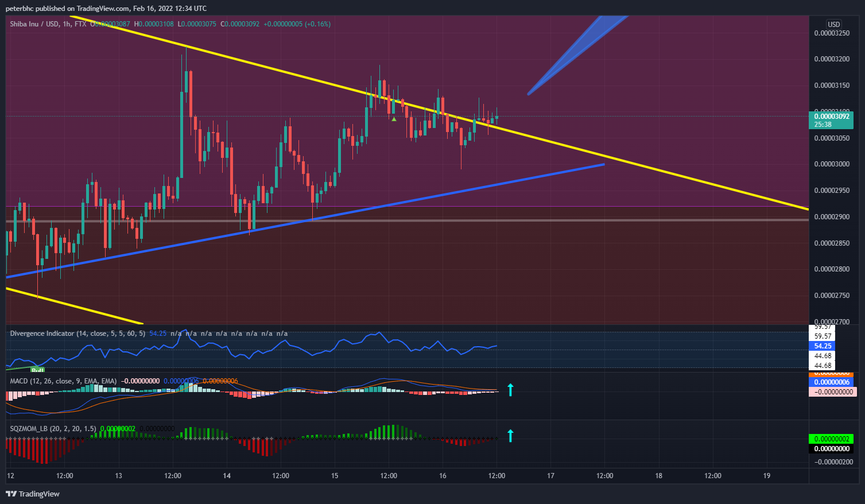Screen dimensions: 865x504
Task: Click the USD currency button above the price axis
Action: (833, 24)
